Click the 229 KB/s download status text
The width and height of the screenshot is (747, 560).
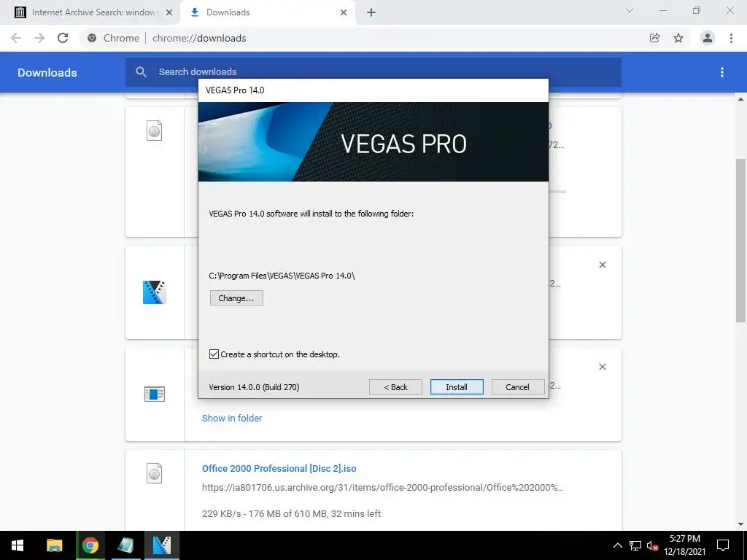(291, 514)
